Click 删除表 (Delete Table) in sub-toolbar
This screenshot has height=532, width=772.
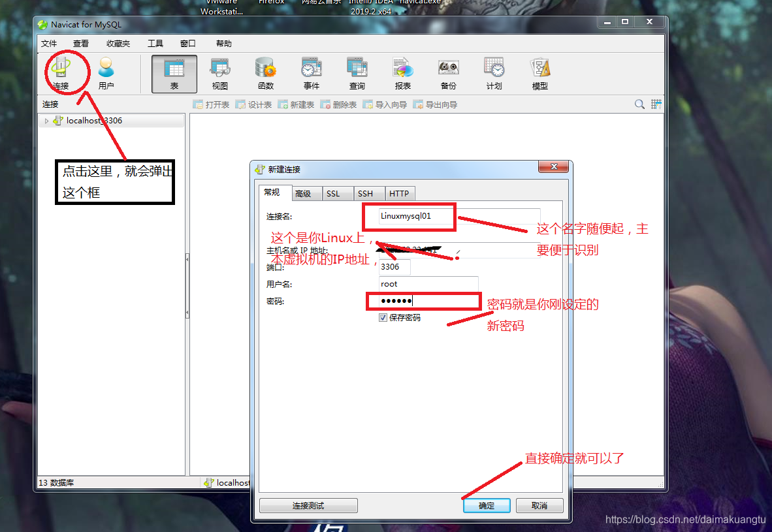(338, 104)
